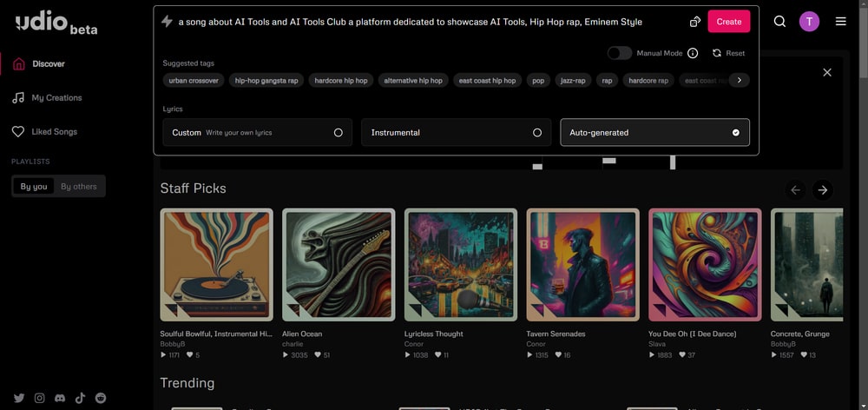Click the You Dee Oh (I Dee Dance) title
868x410 pixels.
click(692, 334)
